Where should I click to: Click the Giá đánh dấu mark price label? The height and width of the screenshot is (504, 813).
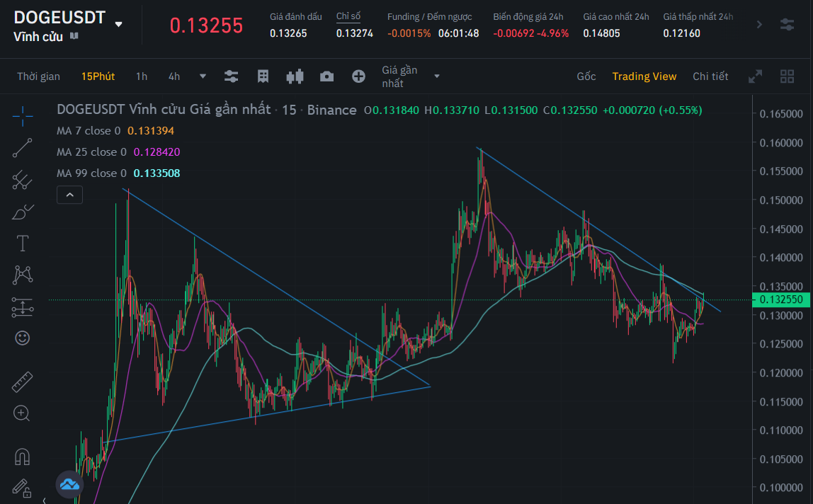tap(295, 16)
